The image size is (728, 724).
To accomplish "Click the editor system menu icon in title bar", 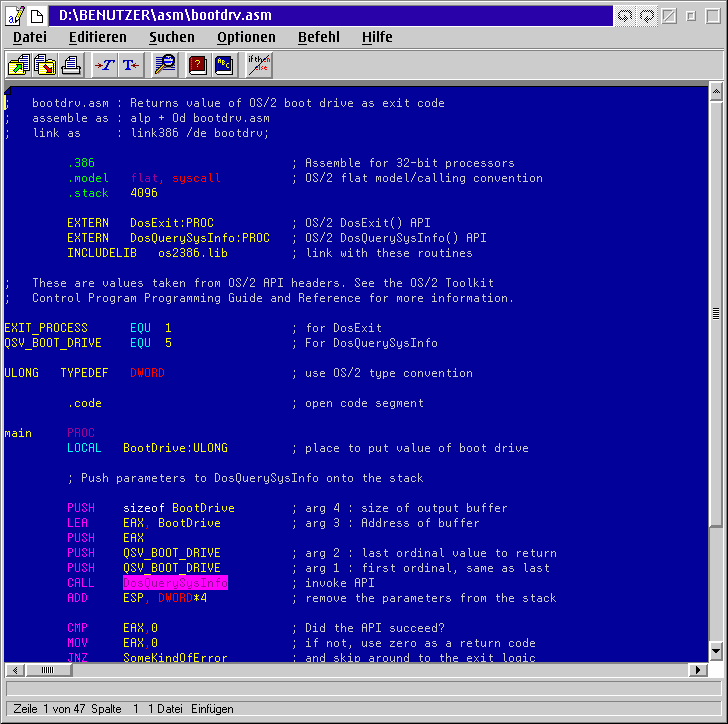I will pyautogui.click(x=15, y=16).
